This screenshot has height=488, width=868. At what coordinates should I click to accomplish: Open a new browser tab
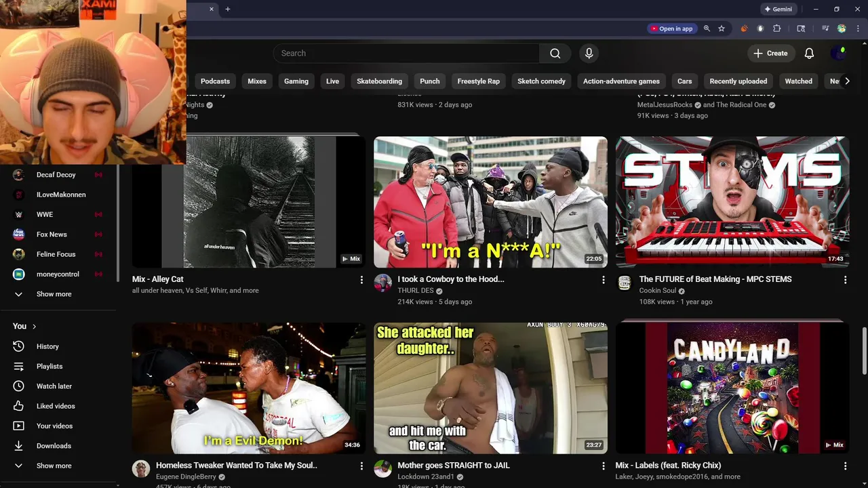pyautogui.click(x=228, y=9)
